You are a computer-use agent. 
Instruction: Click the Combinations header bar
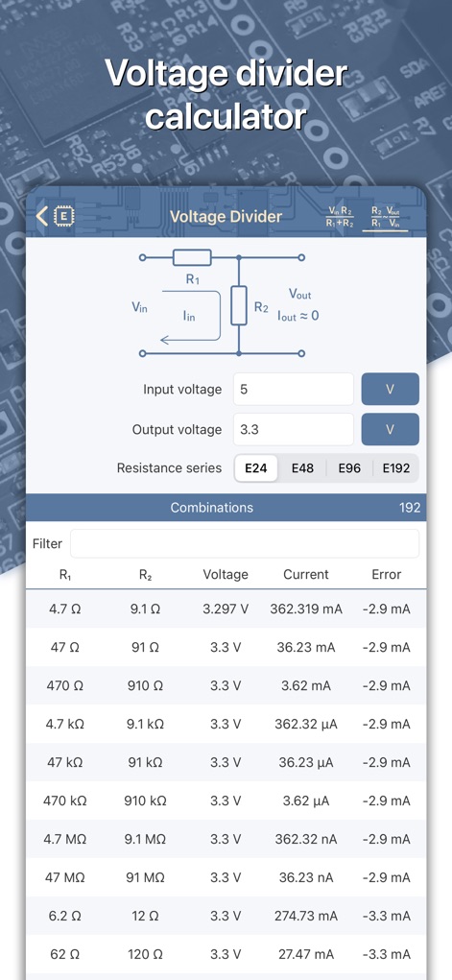(x=226, y=508)
